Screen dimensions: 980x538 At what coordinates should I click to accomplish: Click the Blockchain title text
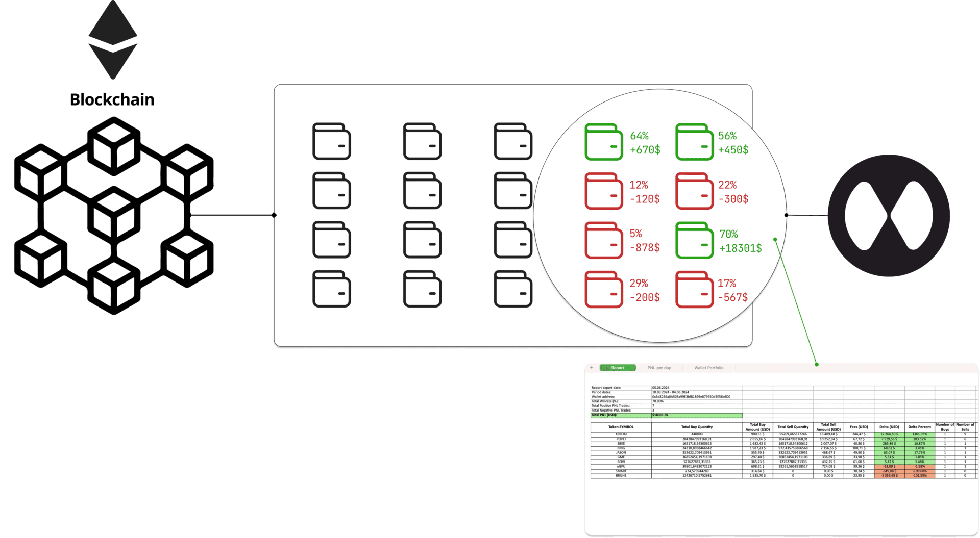click(x=112, y=99)
